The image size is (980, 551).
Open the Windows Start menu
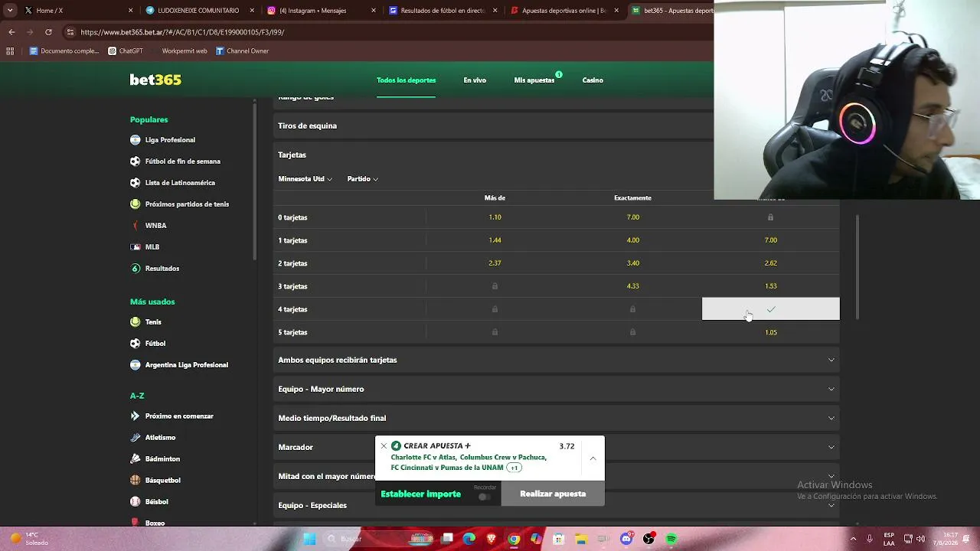click(x=309, y=539)
